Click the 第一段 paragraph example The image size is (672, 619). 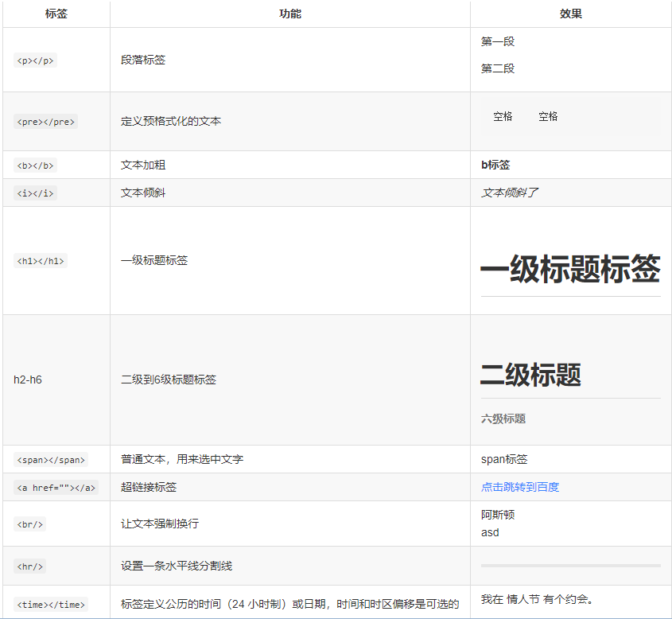coord(498,41)
